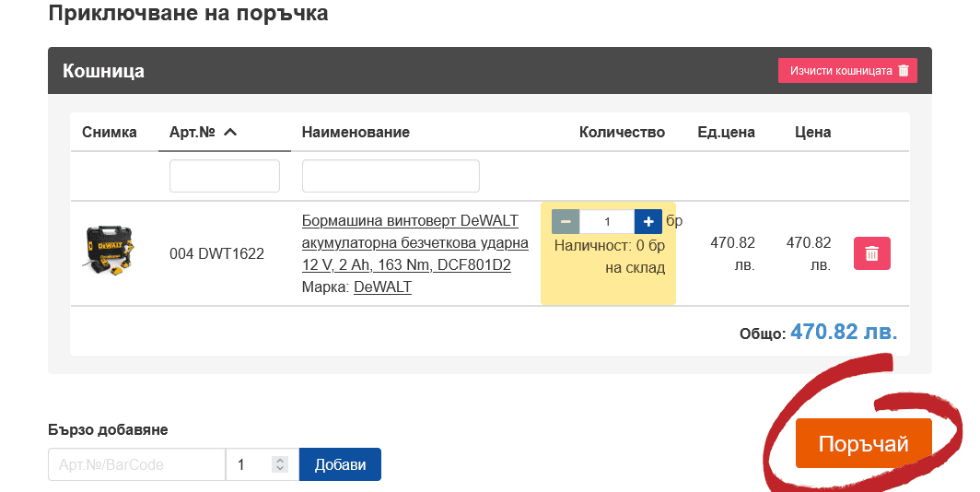Viewport: 980px width, 492px height.
Task: Open the DeWALT drill product thumbnail
Action: pos(110,250)
